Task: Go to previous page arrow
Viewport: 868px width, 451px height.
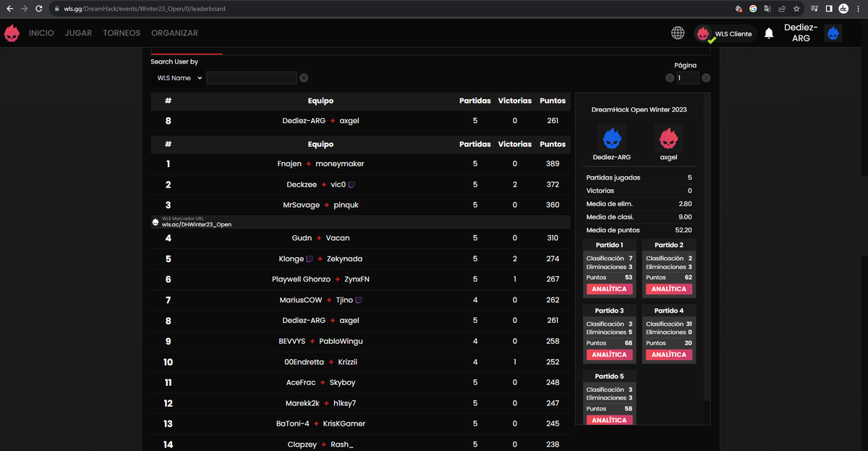Action: 670,78
